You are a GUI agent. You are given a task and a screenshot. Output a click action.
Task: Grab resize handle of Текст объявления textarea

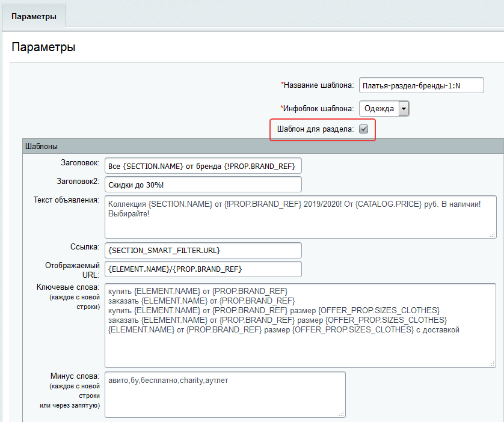click(492, 235)
